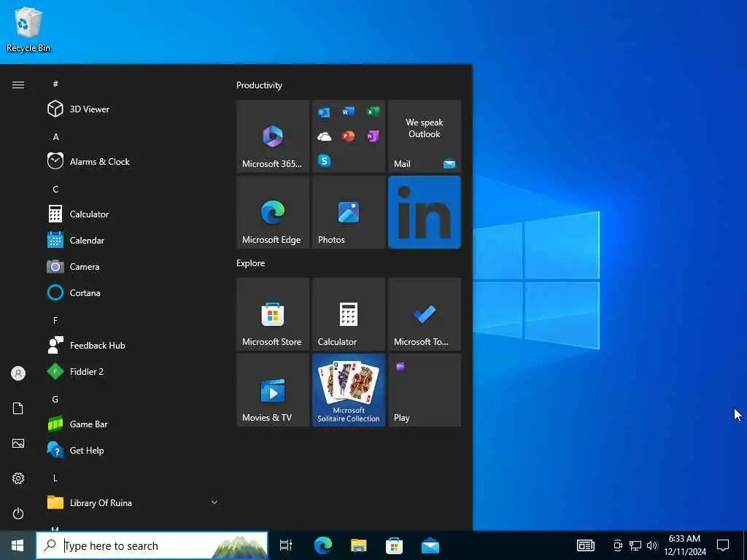The height and width of the screenshot is (560, 747).
Task: Focus the taskbar search box
Action: pos(152,545)
